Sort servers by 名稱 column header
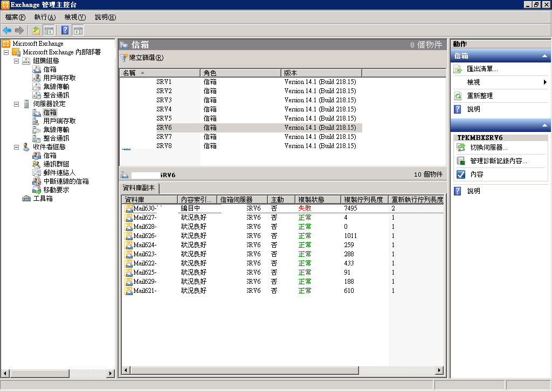 tap(160, 73)
